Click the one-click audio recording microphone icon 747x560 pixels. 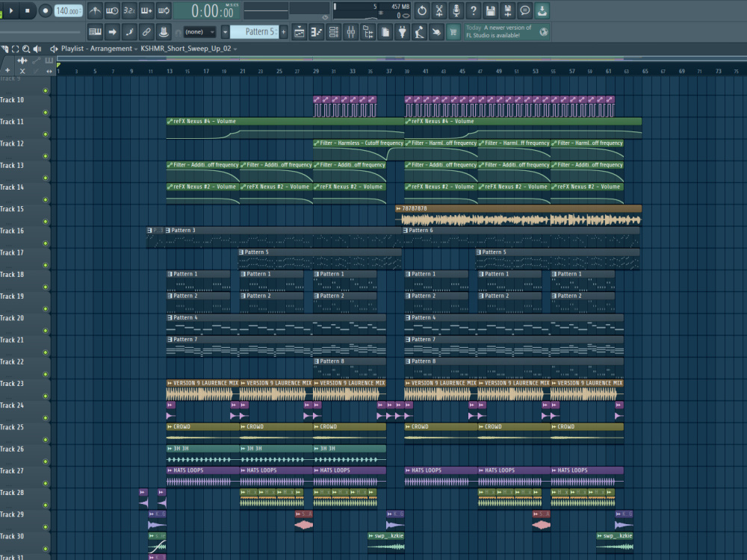(456, 10)
